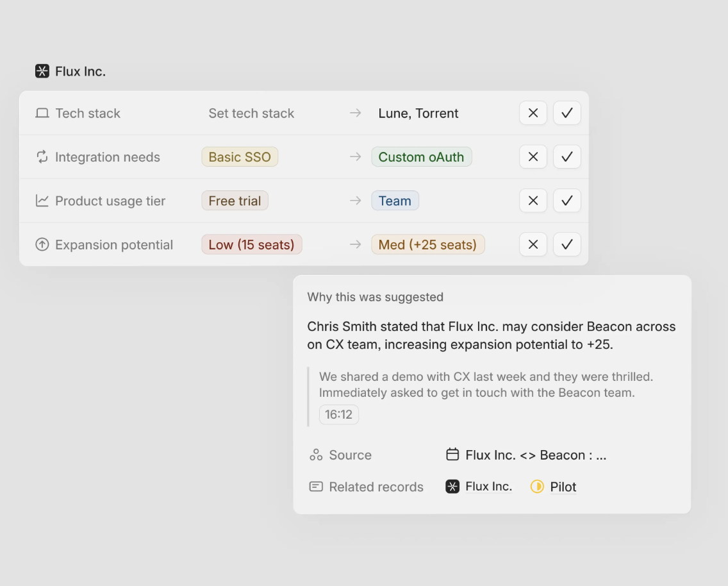
Task: Jump to the 16:12 transcript timestamp
Action: [338, 415]
